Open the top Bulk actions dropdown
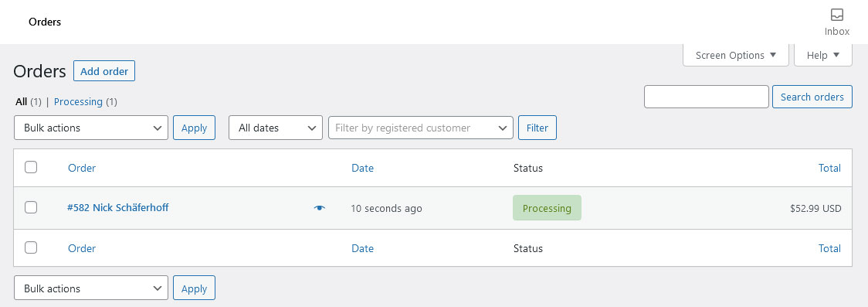 (x=91, y=128)
